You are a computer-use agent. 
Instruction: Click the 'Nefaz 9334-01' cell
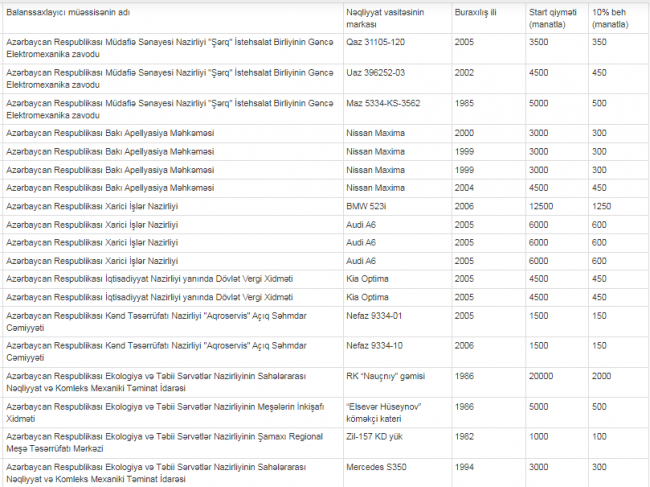[397, 322]
